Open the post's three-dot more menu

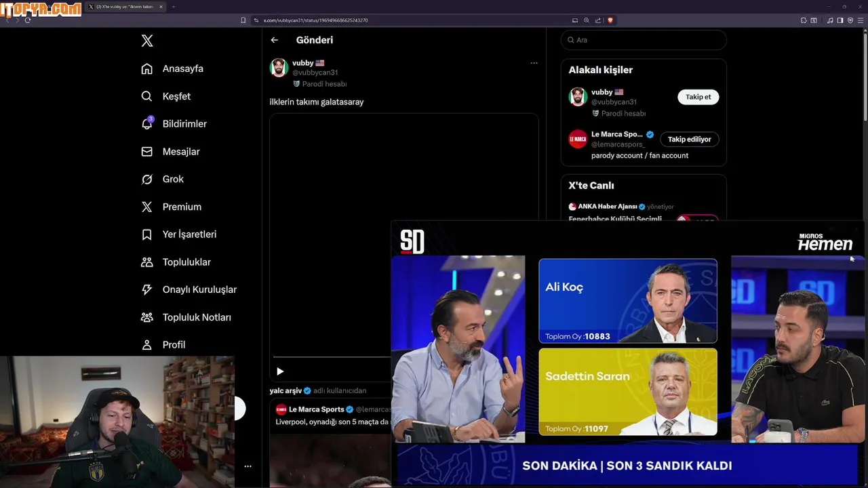[x=534, y=63]
